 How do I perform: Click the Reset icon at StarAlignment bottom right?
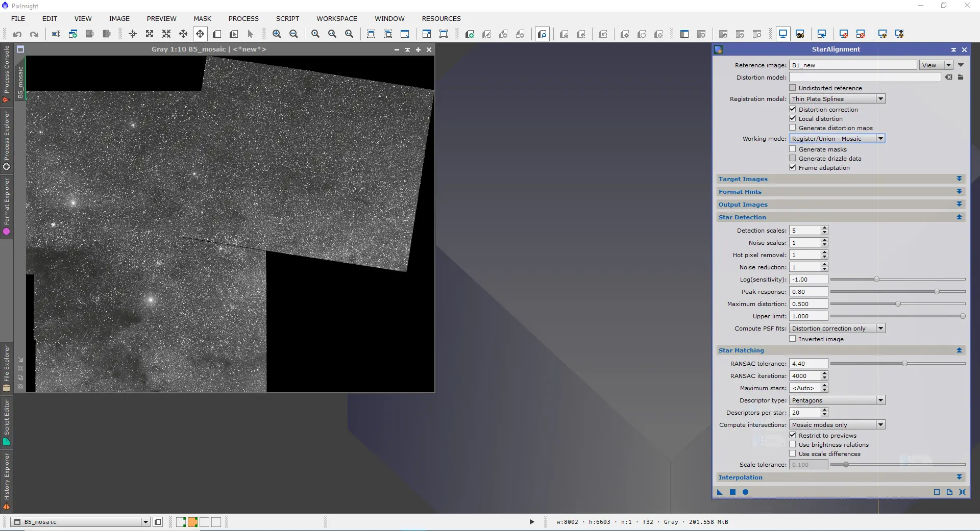pyautogui.click(x=962, y=492)
